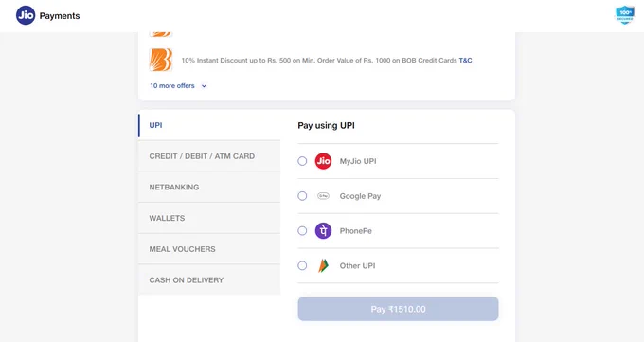Viewport: 644px width, 342px height.
Task: Click the Google Pay logo icon
Action: click(x=323, y=196)
